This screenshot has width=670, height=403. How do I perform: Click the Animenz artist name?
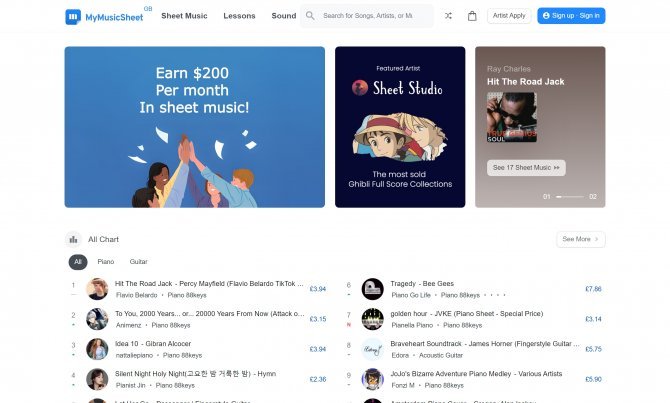128,325
